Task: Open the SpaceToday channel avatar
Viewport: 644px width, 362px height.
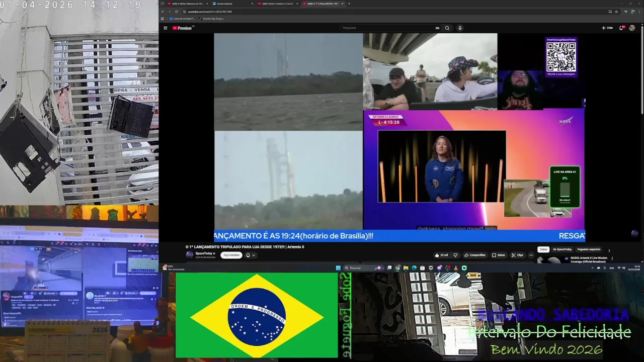Action: tap(189, 254)
